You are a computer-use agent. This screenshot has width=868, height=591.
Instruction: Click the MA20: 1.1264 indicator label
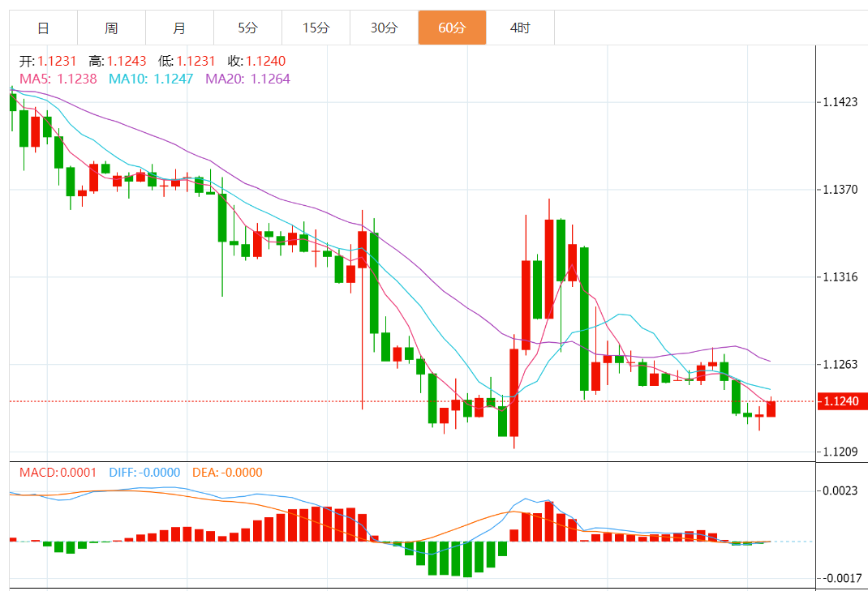[x=247, y=79]
